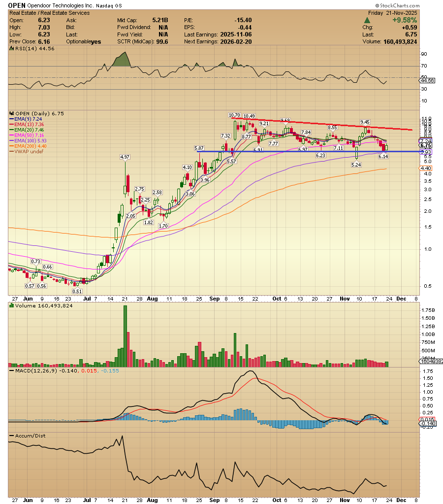Click the +9.58% percent change
443x504 pixels.
405,20
